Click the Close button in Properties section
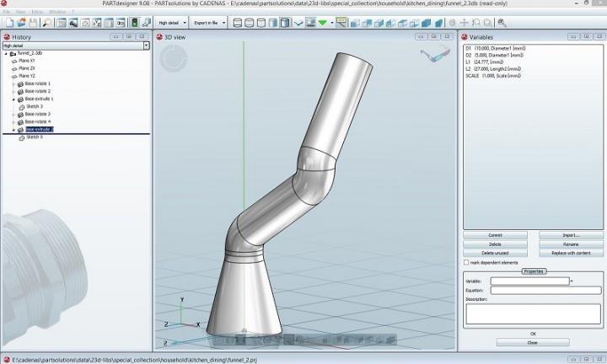 [533, 343]
